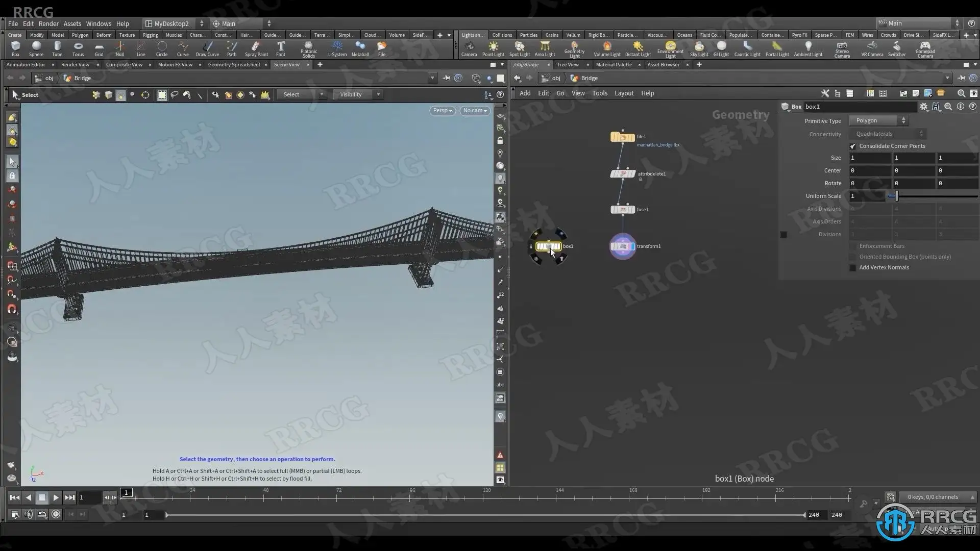This screenshot has width=980, height=551.
Task: Click the file1 node icon
Action: point(623,137)
